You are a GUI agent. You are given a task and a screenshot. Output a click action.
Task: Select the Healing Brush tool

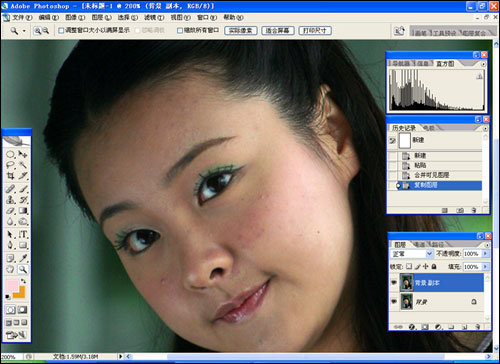(x=11, y=189)
